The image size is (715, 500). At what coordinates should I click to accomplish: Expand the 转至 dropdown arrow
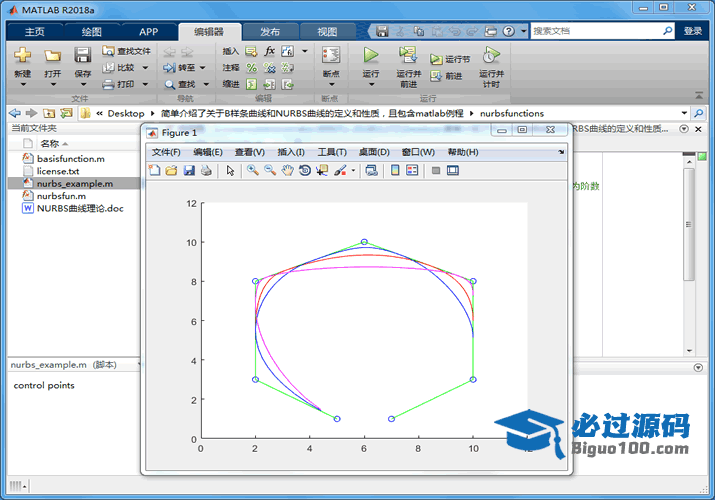click(x=202, y=67)
